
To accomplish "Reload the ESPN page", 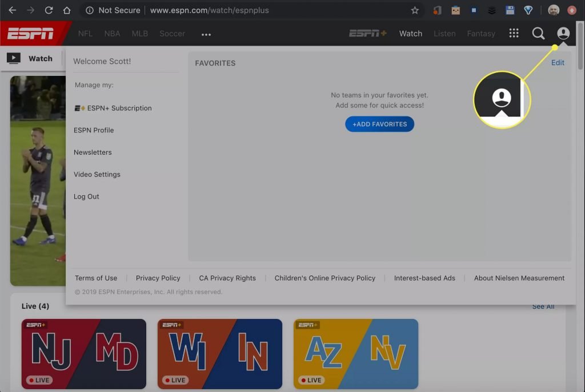I will point(49,10).
